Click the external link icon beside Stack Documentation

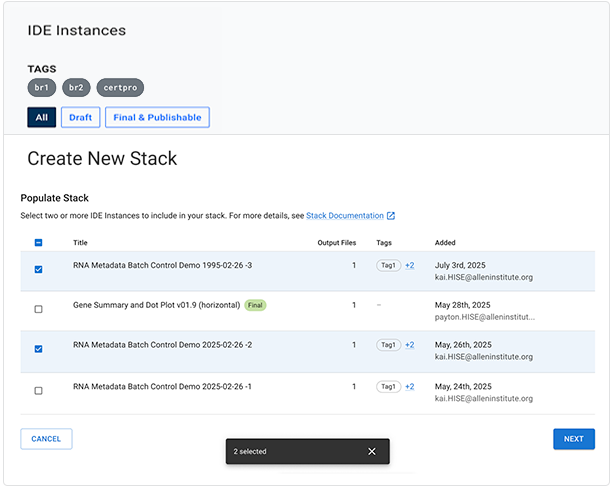pyautogui.click(x=391, y=216)
